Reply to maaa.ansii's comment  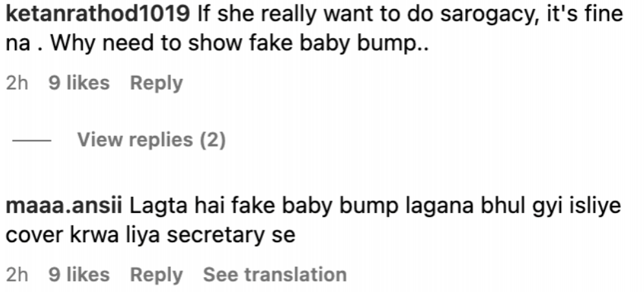coord(156,275)
